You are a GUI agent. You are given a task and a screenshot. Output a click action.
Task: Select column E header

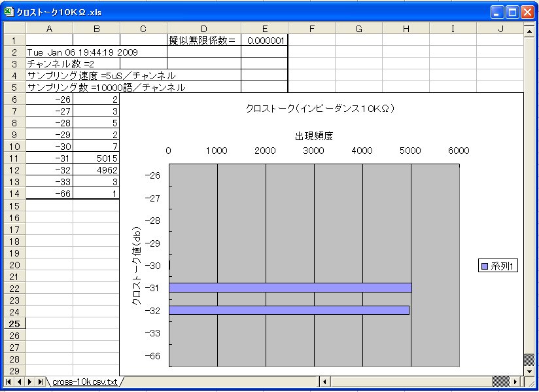tap(265, 29)
